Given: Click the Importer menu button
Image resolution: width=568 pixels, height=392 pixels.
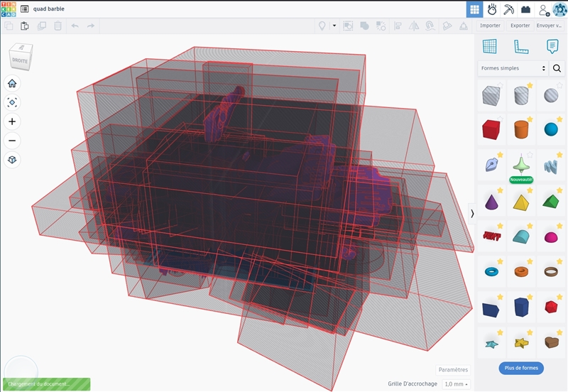Looking at the screenshot, I should 490,26.
